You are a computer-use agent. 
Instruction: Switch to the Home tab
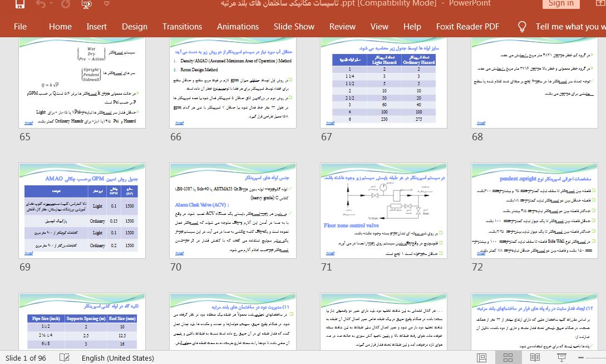(x=60, y=27)
